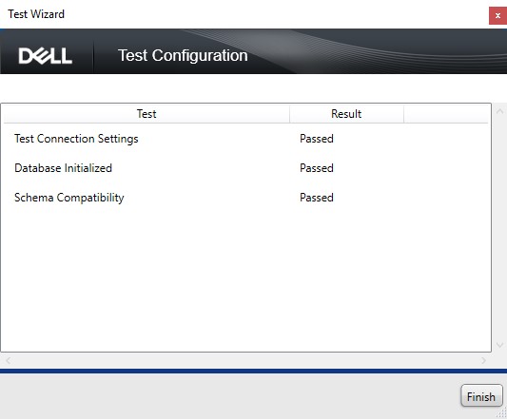The width and height of the screenshot is (507, 420).
Task: Click the horizontal scrollbar left arrow
Action: [x=9, y=360]
